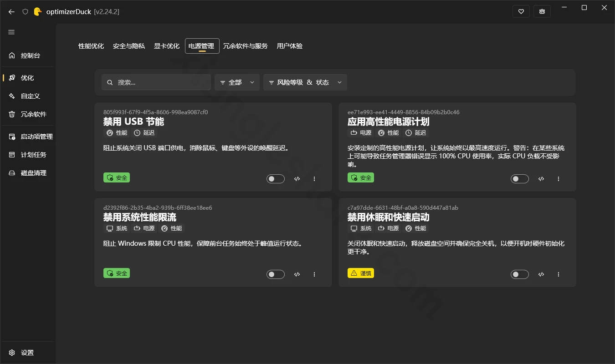Click the 电源 tag on 禁用休眠和快速启动

[388, 228]
